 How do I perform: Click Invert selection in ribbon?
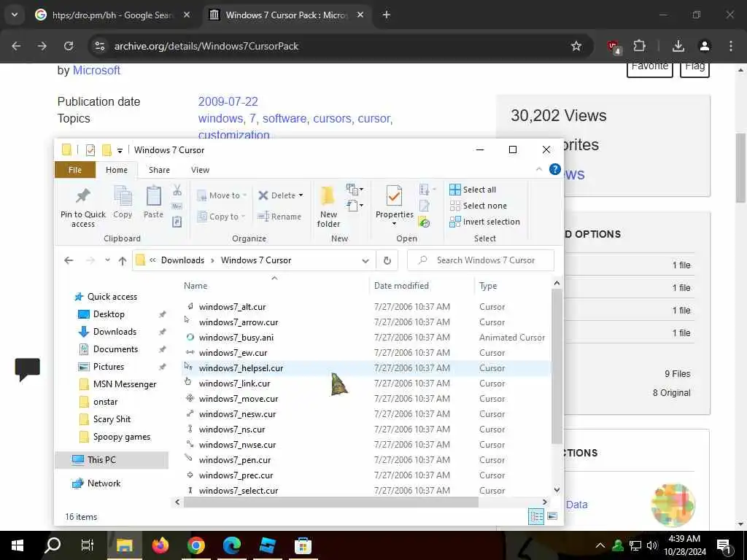[484, 222]
